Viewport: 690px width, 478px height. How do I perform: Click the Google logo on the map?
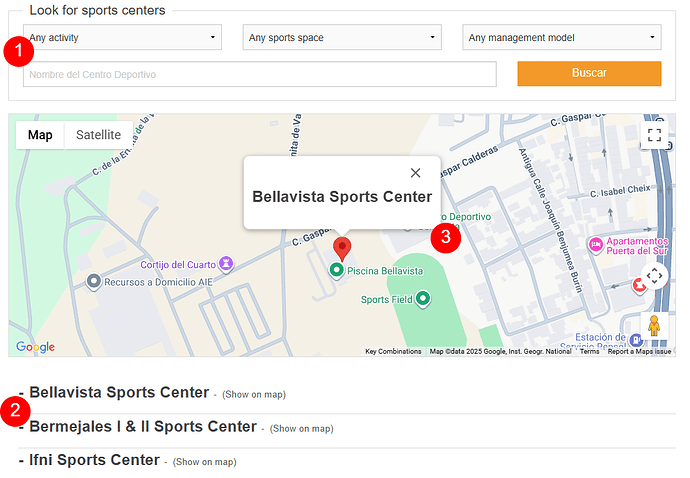pyautogui.click(x=35, y=347)
